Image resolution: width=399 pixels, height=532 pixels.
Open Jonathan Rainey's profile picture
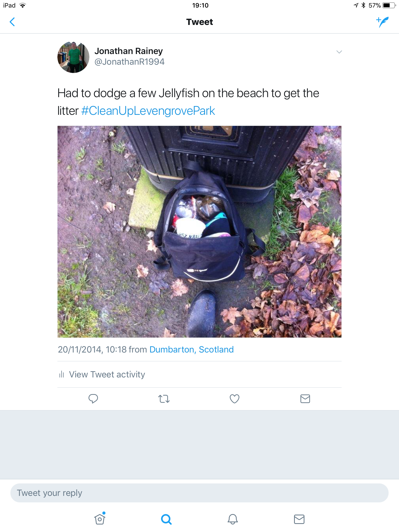click(73, 57)
